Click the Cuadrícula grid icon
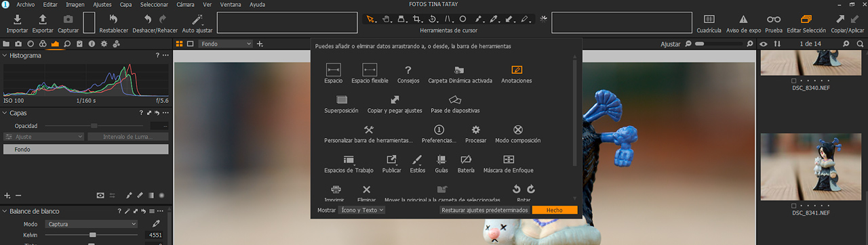Image resolution: width=868 pixels, height=245 pixels. coord(709,19)
